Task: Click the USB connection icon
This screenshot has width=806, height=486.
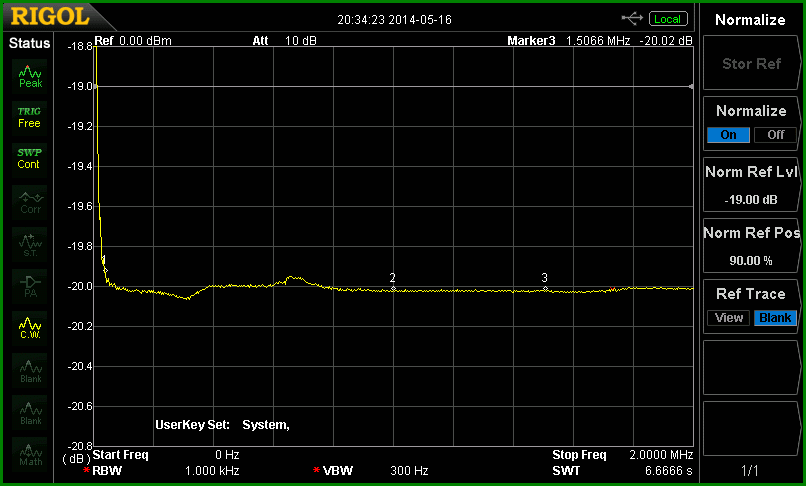Action: click(x=632, y=19)
